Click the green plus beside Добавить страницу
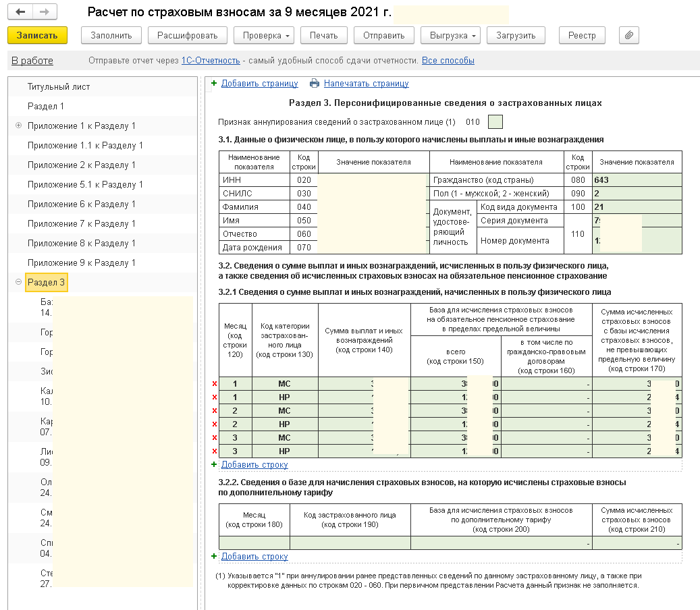Screen dimensions: 700x610 pyautogui.click(x=214, y=84)
